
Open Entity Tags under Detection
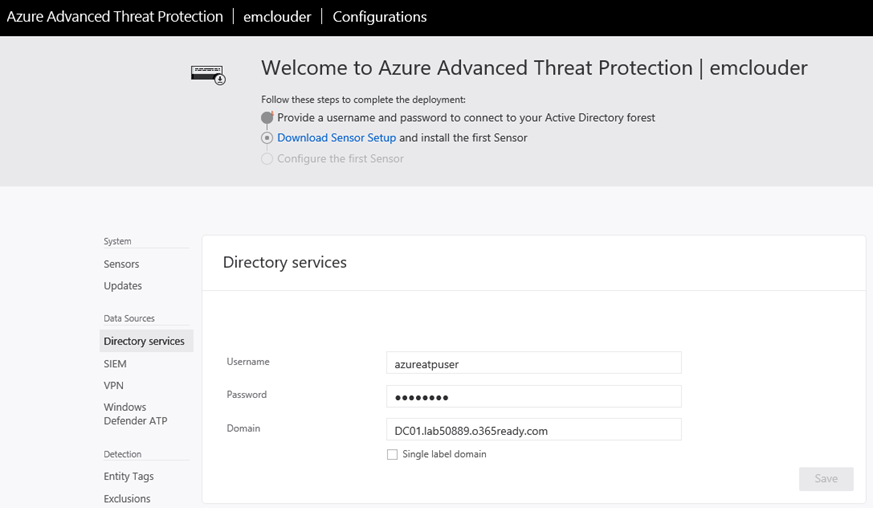click(129, 476)
